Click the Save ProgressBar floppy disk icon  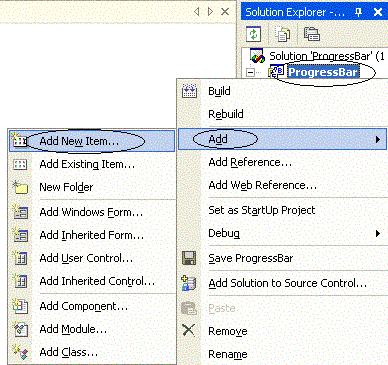click(x=189, y=258)
